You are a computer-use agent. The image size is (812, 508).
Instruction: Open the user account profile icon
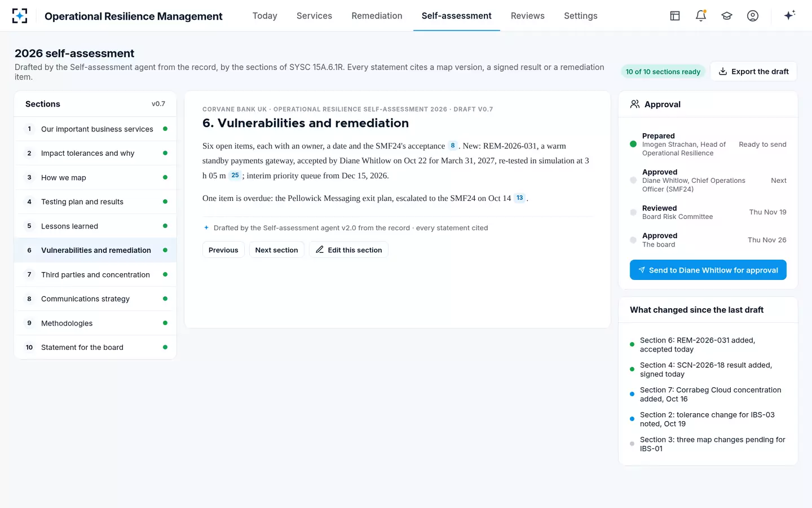tap(753, 16)
